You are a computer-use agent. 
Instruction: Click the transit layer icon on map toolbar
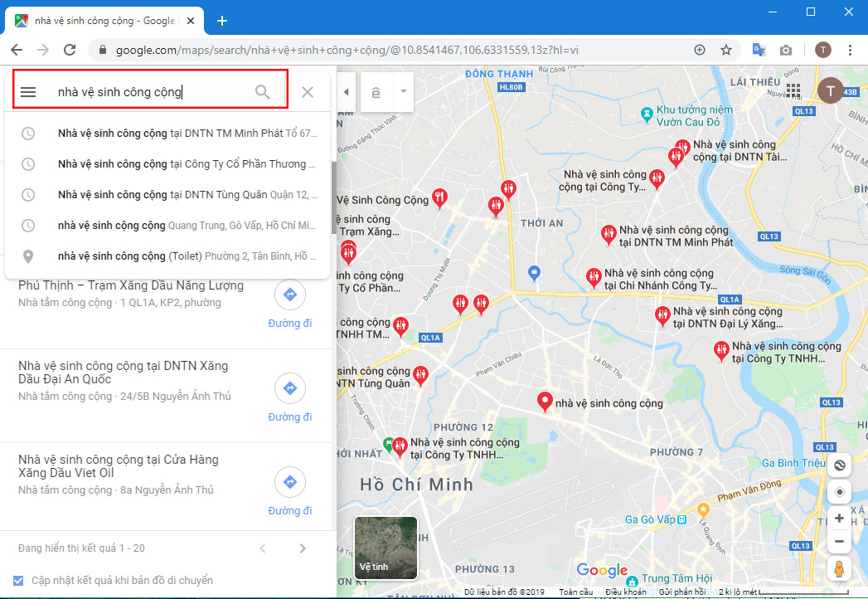click(x=376, y=93)
